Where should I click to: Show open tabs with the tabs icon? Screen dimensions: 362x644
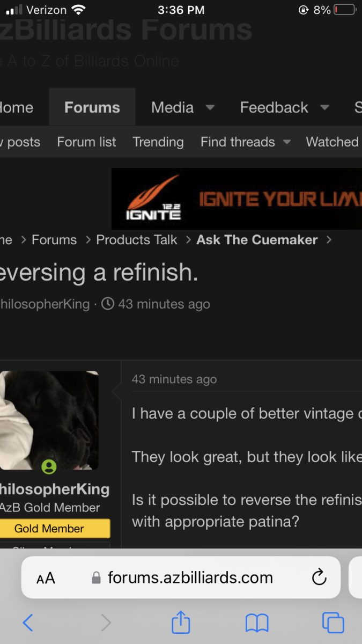point(333,623)
